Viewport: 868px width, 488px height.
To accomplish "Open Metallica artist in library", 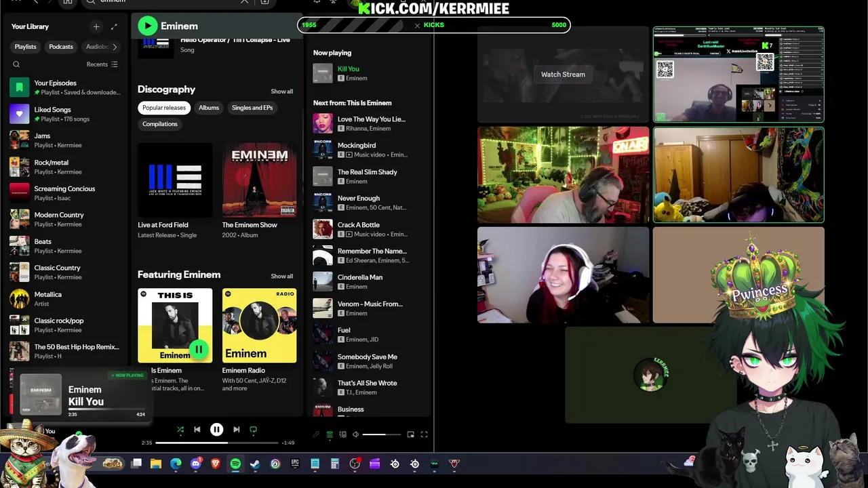I will coord(65,299).
